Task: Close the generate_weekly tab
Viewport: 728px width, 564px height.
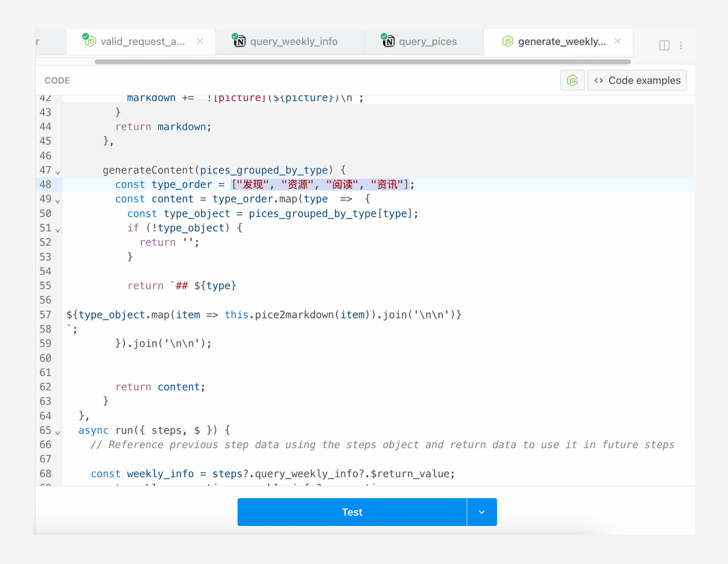Action: (617, 41)
